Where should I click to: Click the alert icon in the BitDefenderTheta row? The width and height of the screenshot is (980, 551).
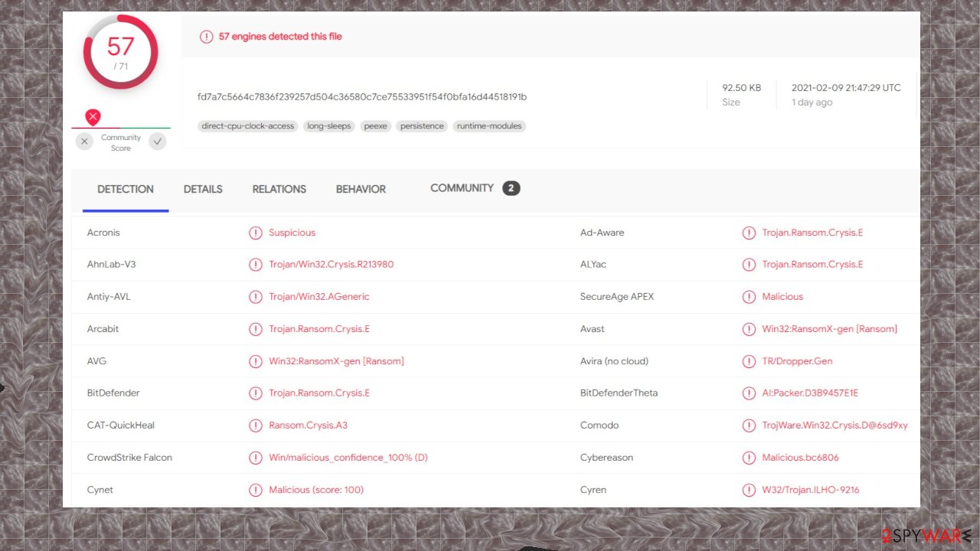749,393
